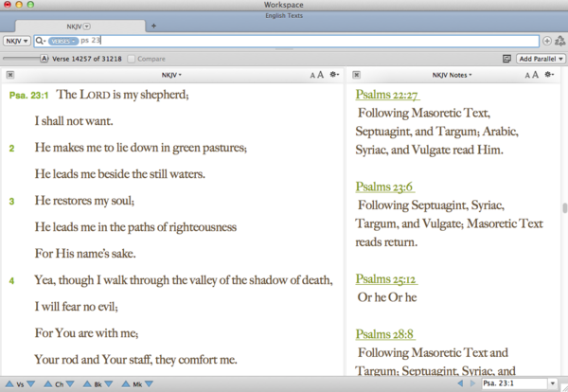Close the NKJV Notes pane
Image resolution: width=568 pixels, height=392 pixels.
(x=357, y=75)
